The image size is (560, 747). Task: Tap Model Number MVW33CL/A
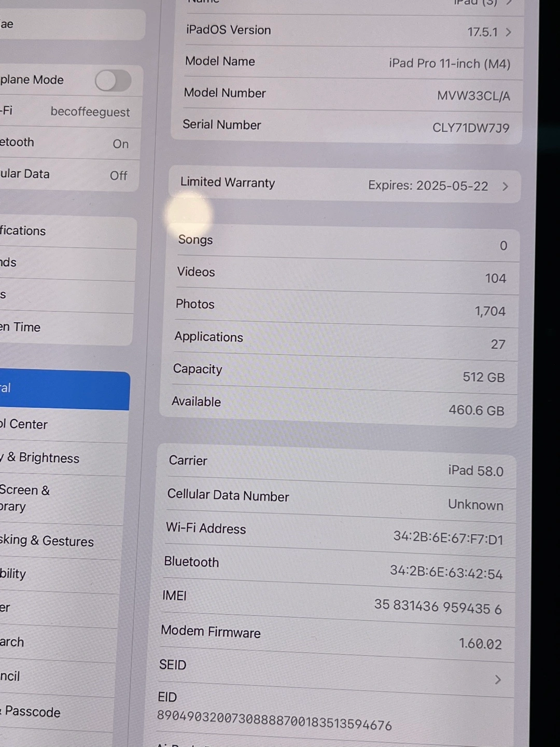coord(473,96)
